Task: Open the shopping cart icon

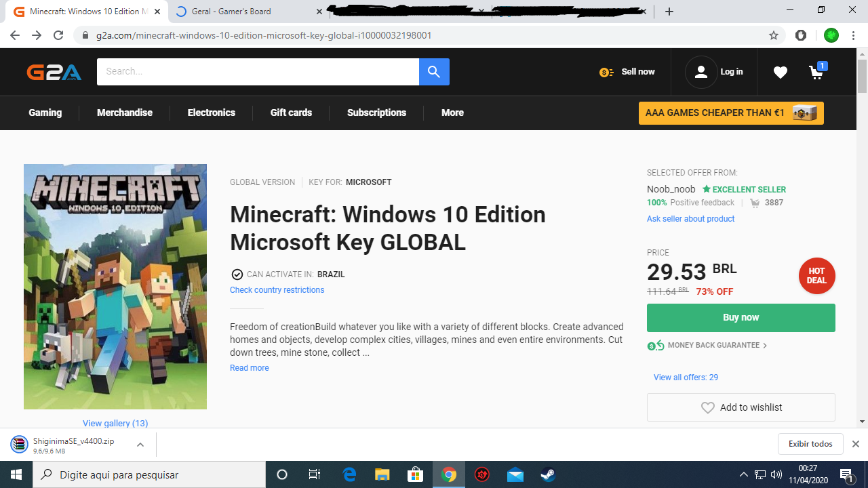Action: coord(817,71)
